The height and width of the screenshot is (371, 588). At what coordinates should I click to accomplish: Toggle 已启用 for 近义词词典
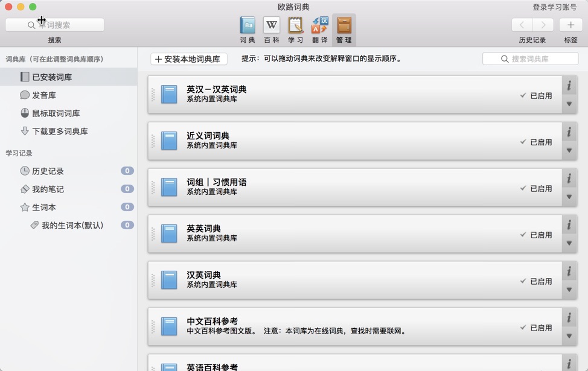(536, 142)
